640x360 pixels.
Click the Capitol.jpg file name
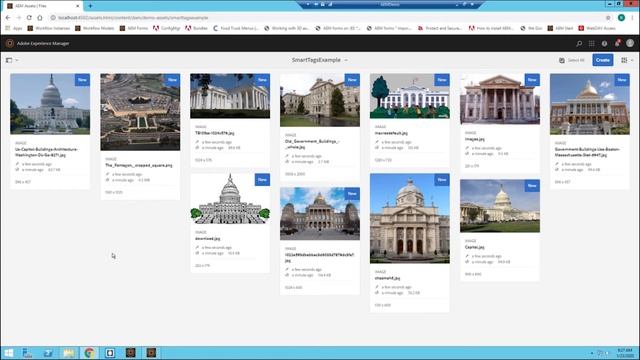(474, 247)
